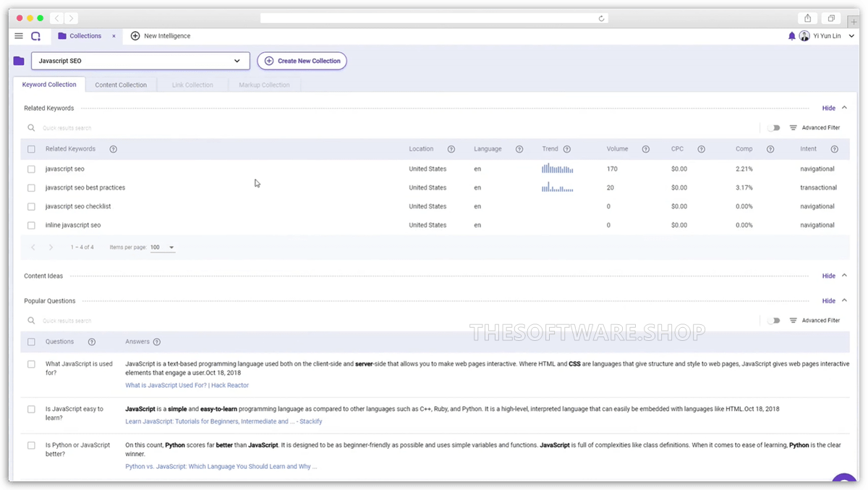868x490 pixels.
Task: Click the app logo icon
Action: point(35,35)
